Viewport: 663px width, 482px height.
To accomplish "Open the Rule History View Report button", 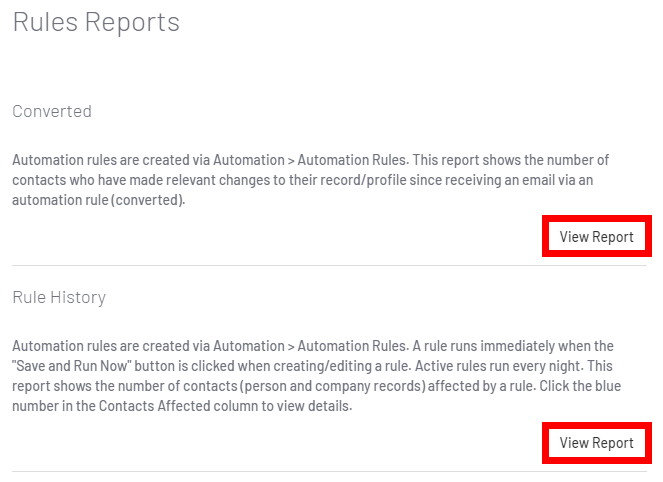I will tap(596, 443).
